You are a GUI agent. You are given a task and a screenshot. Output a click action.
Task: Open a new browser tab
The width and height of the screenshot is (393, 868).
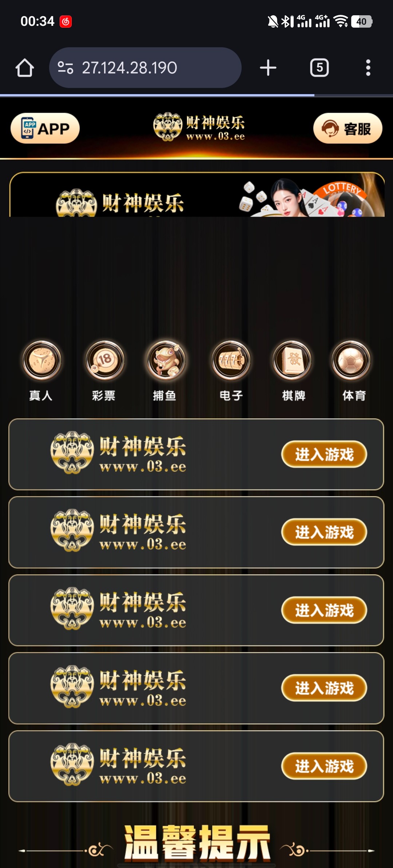(268, 68)
